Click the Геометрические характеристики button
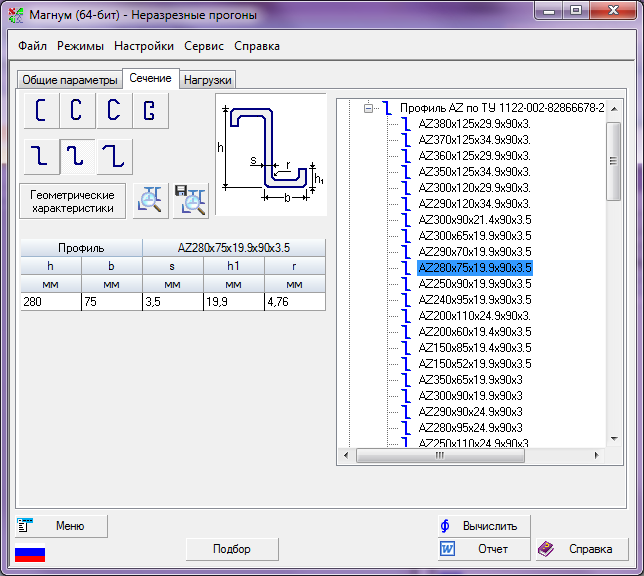644x576 pixels. 72,201
